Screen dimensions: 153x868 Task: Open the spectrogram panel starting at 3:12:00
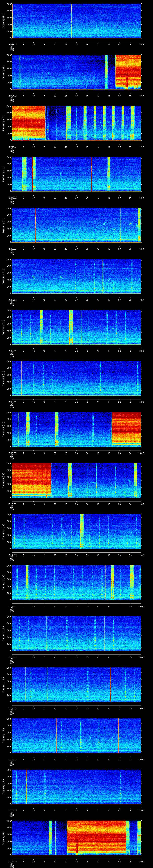point(76,582)
